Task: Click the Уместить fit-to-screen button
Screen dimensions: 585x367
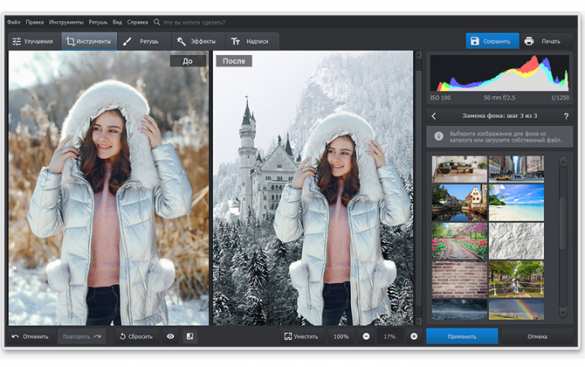Action: (x=301, y=336)
